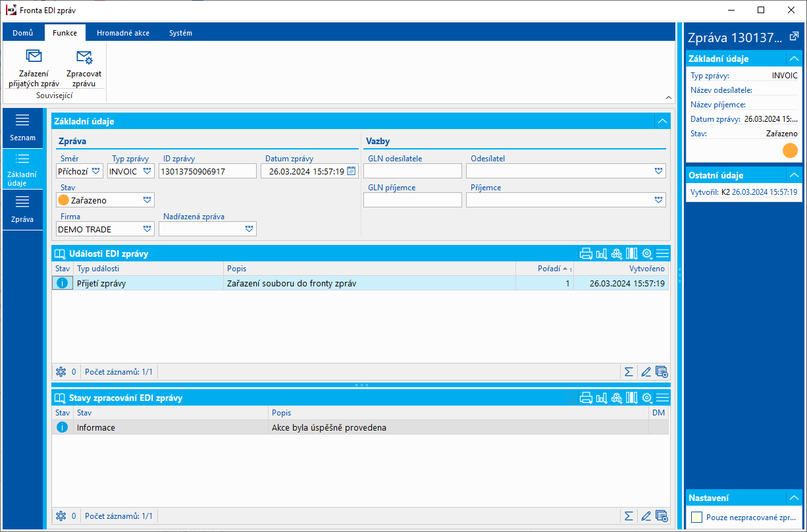This screenshot has width=807, height=532.
Task: Click Zařazení souboru do fronty zpráv cell
Action: pos(370,283)
